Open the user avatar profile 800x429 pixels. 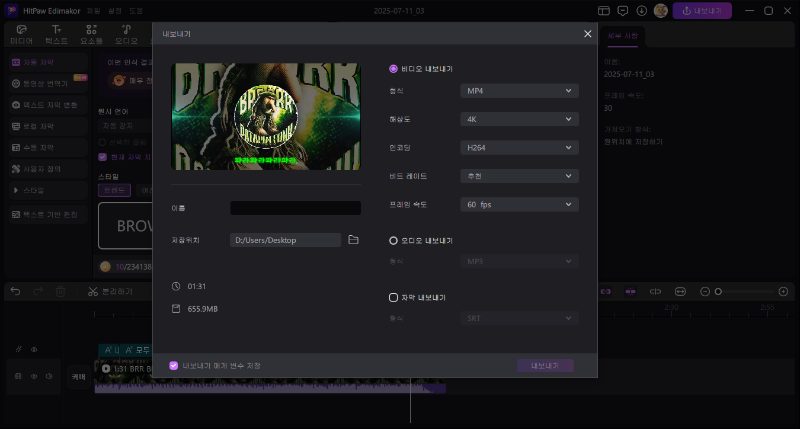pos(661,11)
